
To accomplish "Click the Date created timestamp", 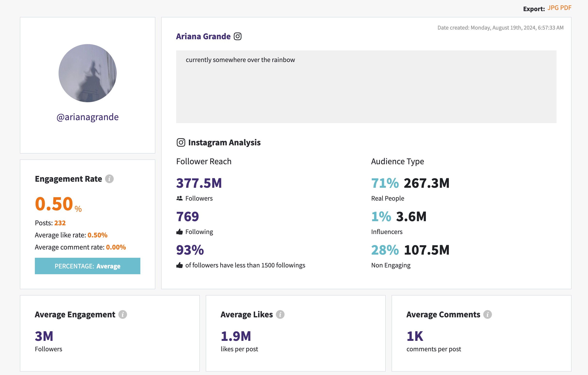I will point(500,28).
